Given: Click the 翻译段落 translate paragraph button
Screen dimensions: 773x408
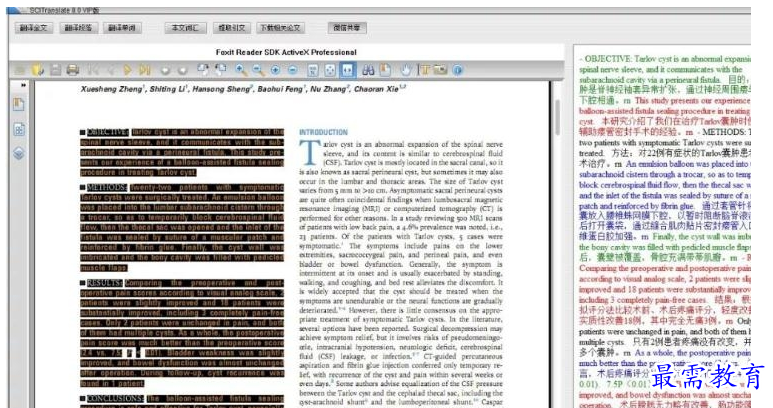Looking at the screenshot, I should (78, 28).
